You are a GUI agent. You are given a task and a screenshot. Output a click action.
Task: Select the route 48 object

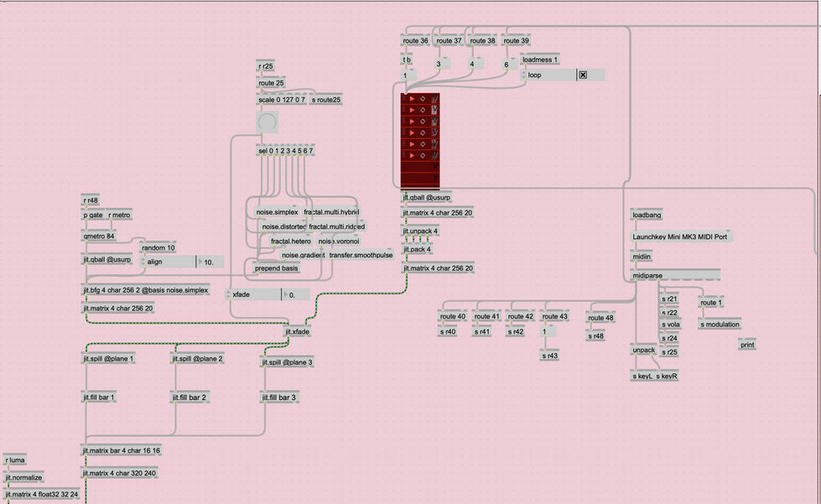[x=600, y=318]
